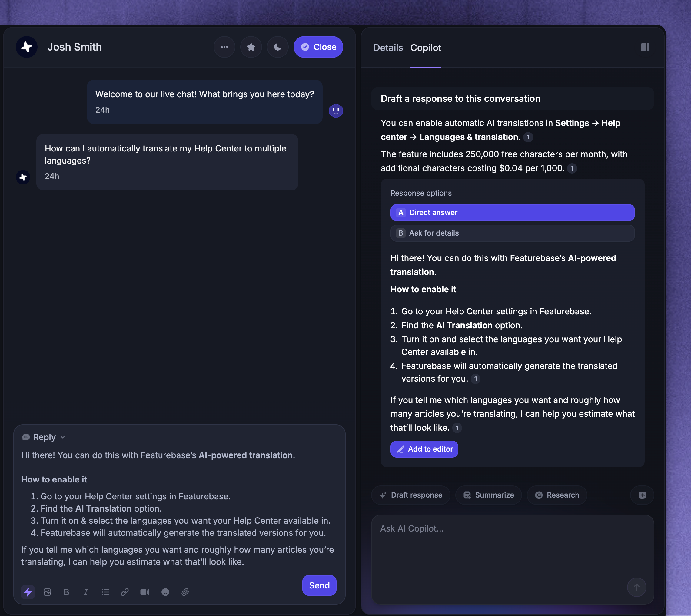Click Josh Smith's avatar in the header
This screenshot has height=616, width=691.
[26, 47]
